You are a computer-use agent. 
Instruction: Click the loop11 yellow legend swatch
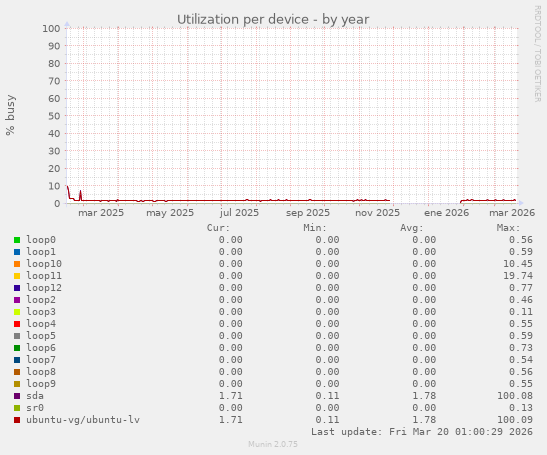click(x=17, y=276)
